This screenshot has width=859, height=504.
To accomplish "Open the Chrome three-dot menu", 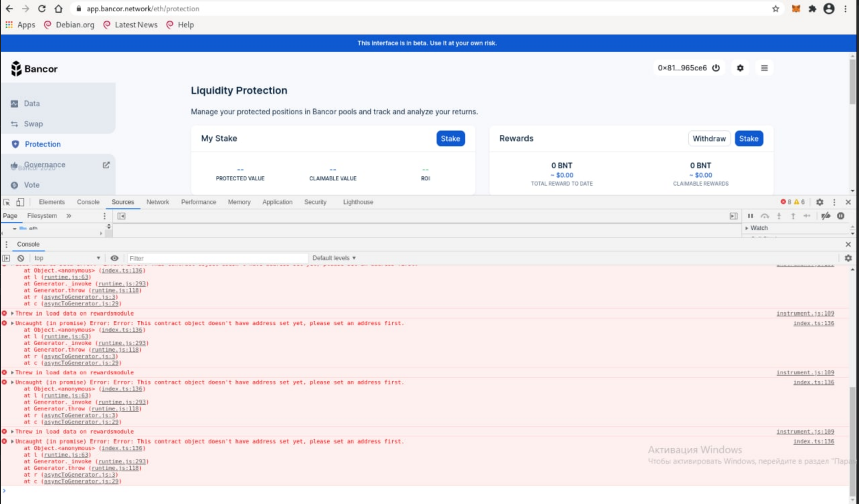I will 845,9.
